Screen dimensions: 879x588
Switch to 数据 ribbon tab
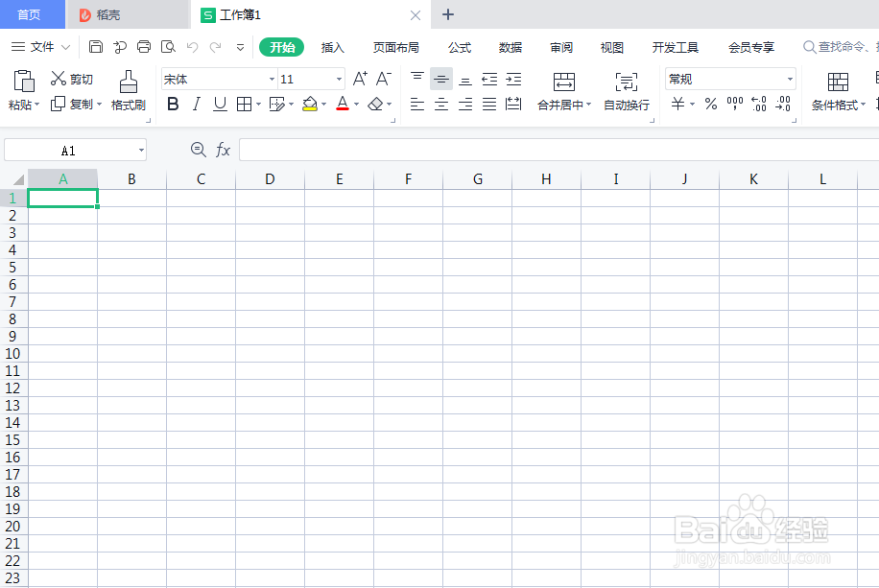[x=511, y=48]
